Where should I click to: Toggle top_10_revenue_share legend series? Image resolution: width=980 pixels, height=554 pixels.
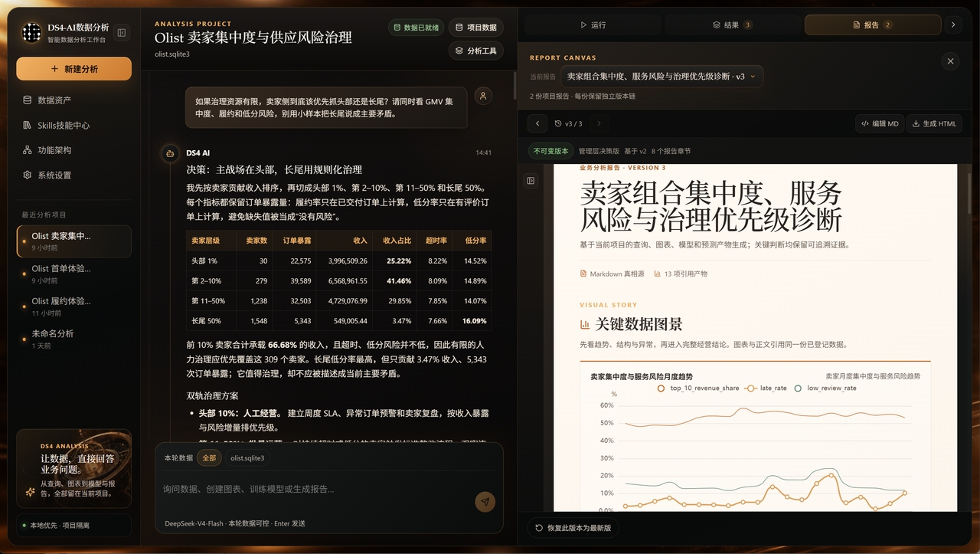698,388
